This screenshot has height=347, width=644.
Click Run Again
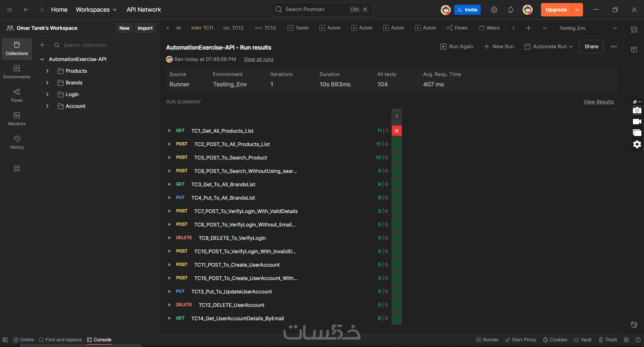[457, 47]
